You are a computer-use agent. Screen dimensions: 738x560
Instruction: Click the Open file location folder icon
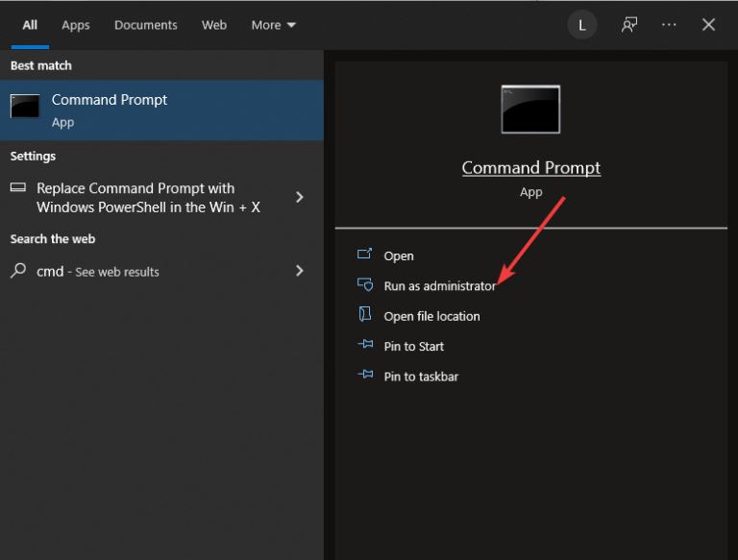pos(365,314)
